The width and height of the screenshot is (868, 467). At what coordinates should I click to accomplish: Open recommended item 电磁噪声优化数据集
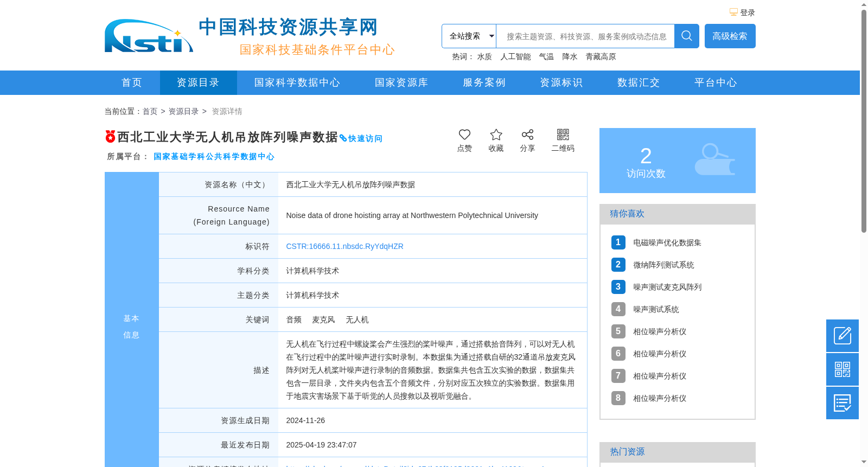tap(667, 242)
